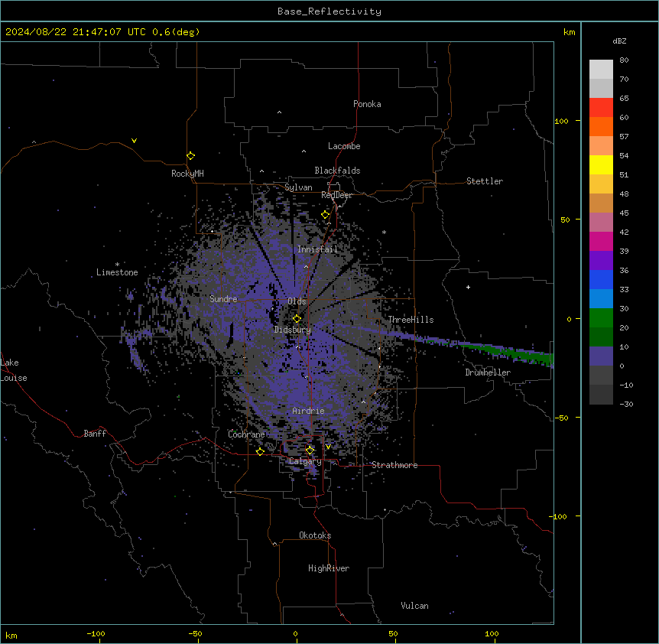The width and height of the screenshot is (659, 644).
Task: Click the Drumheller label
Action: (x=488, y=372)
